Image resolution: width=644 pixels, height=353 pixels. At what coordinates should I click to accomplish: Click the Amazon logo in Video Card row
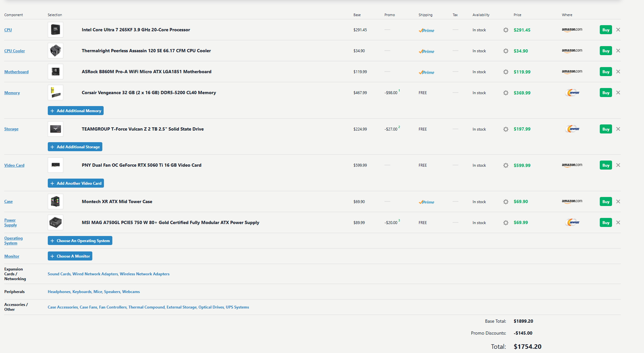572,165
